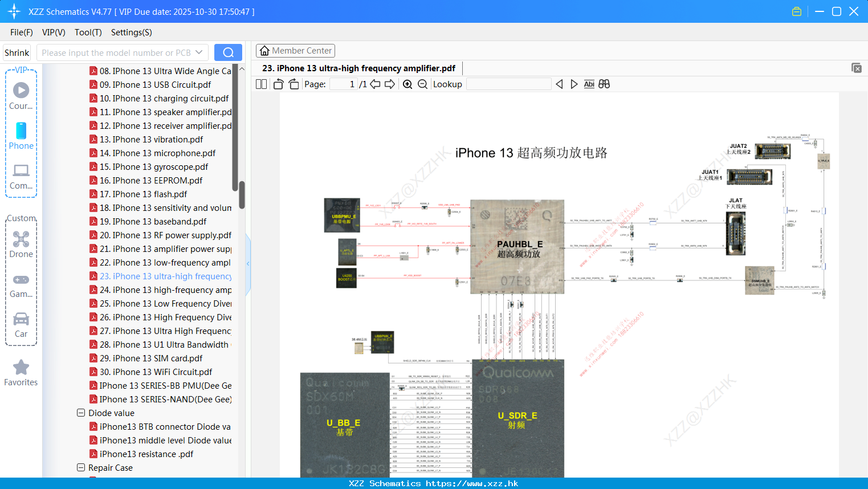Toggle the Abi whole-word match icon
The height and width of the screenshot is (489, 868).
(589, 84)
